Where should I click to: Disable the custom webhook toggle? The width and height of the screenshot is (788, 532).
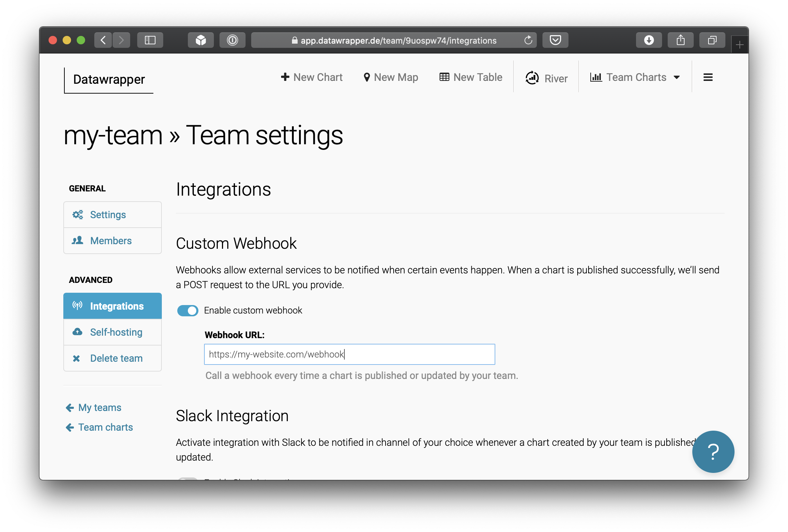point(188,310)
